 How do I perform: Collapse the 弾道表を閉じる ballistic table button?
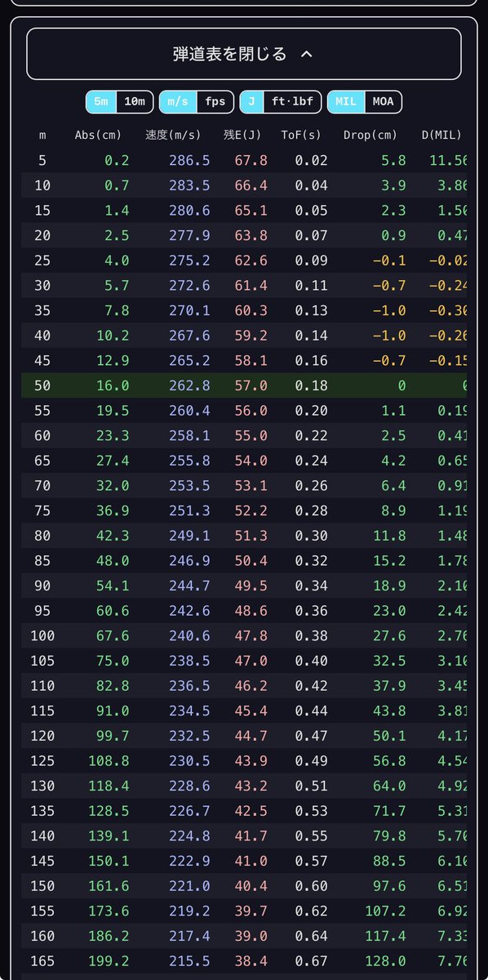[243, 54]
